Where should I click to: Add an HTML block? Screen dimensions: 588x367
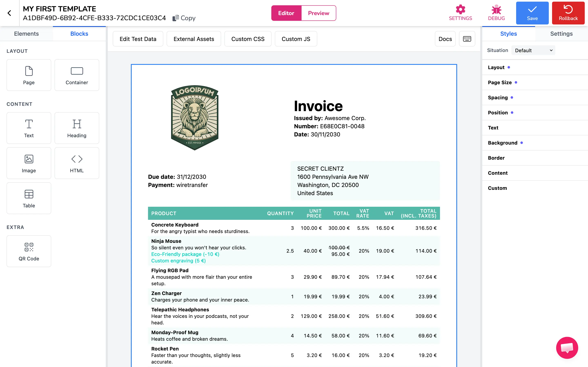coord(77,163)
